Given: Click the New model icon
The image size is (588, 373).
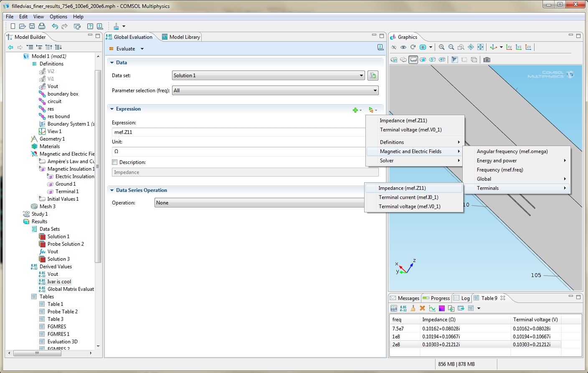Looking at the screenshot, I should (x=13, y=26).
